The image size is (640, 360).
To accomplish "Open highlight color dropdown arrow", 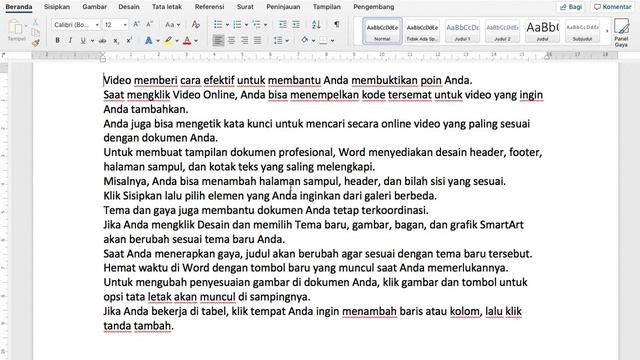I will point(177,41).
